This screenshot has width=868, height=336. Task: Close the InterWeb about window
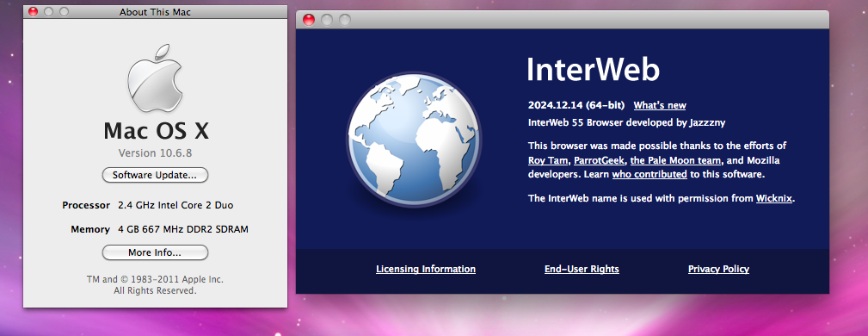(x=309, y=20)
